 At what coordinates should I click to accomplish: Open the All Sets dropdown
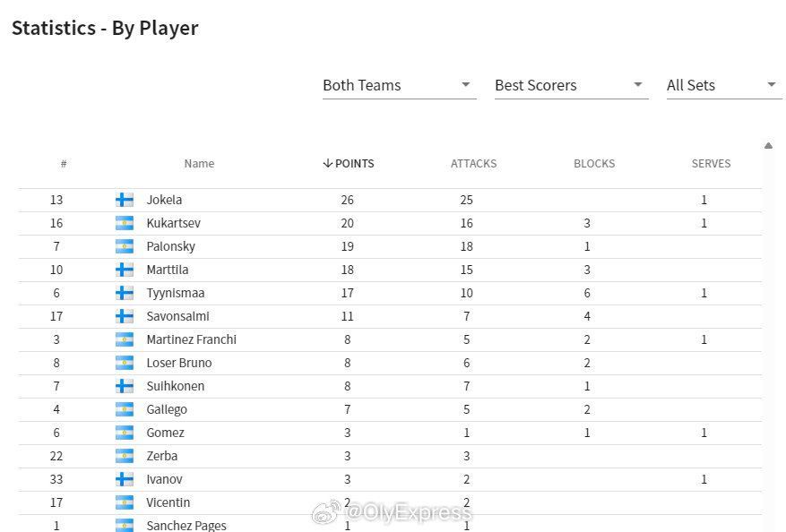click(x=724, y=86)
